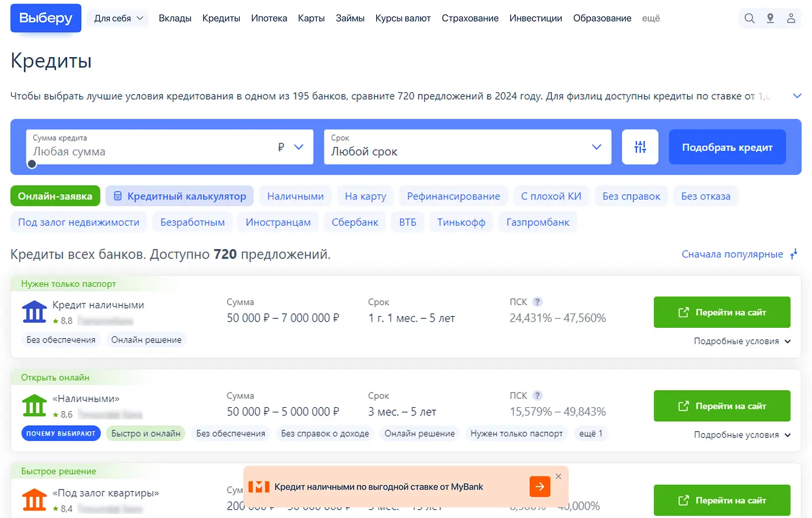This screenshot has width=812, height=518.
Task: Open the location pin icon
Action: click(x=770, y=19)
